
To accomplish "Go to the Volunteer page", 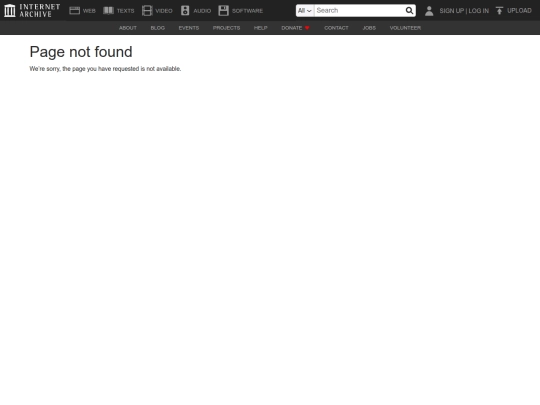I will coord(405,28).
